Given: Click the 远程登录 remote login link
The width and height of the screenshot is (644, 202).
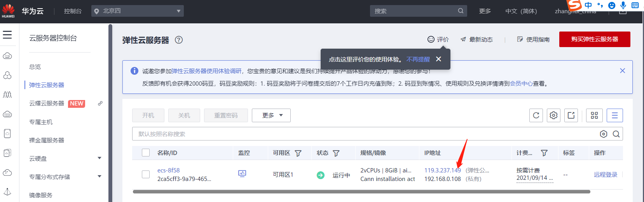Looking at the screenshot, I should [x=606, y=175].
